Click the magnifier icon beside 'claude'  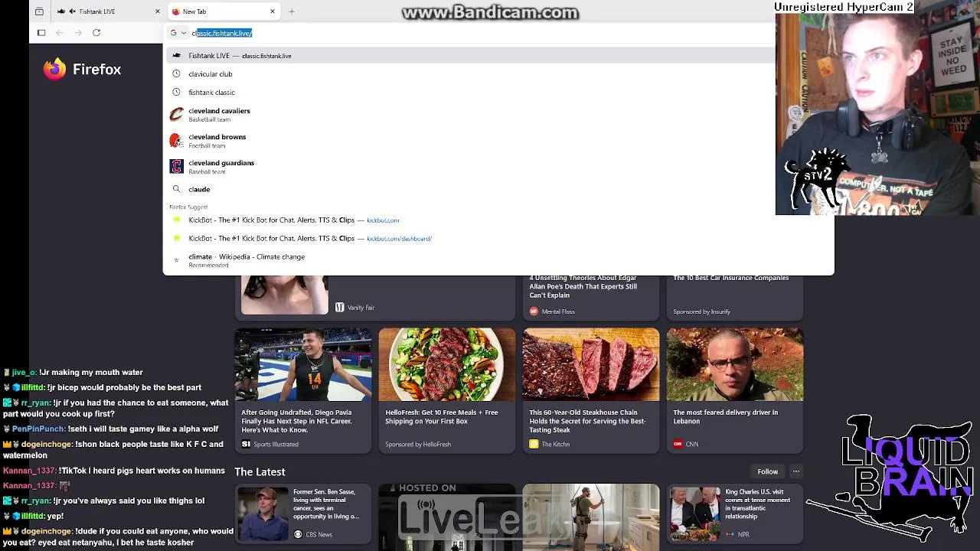coord(176,189)
